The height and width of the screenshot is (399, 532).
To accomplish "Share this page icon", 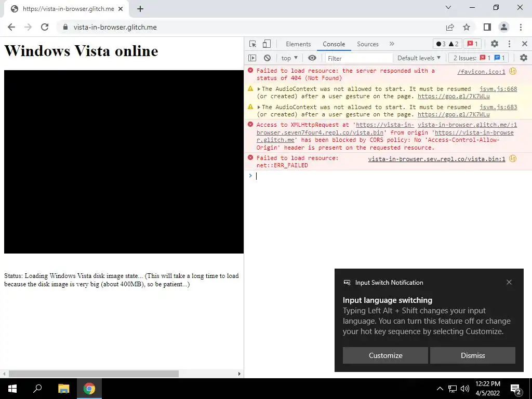I will [x=450, y=27].
